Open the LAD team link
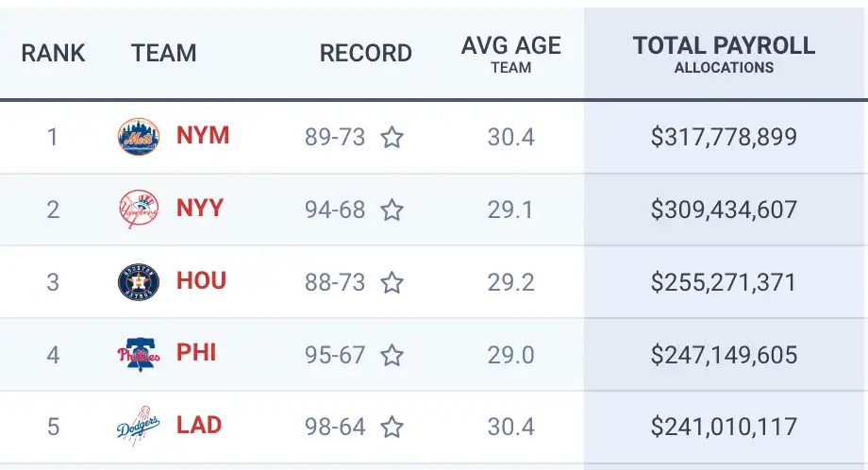The height and width of the screenshot is (470, 868). 199,425
